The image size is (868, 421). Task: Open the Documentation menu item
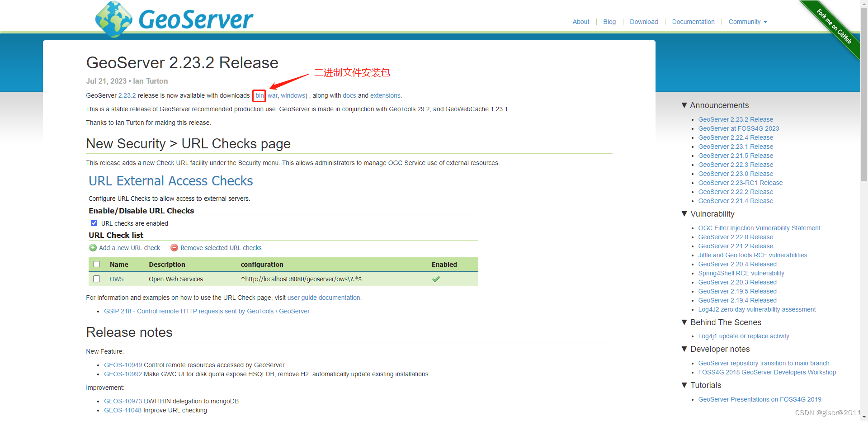[693, 22]
